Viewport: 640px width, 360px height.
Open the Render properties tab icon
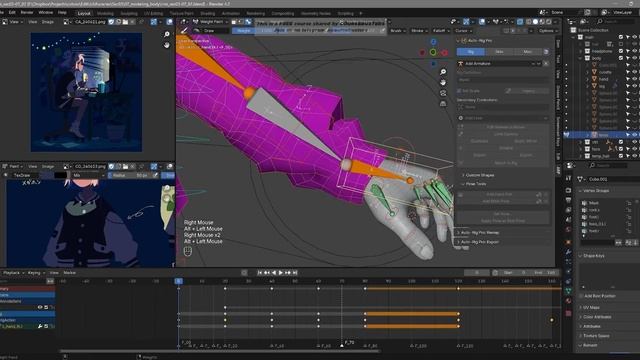pos(568,190)
